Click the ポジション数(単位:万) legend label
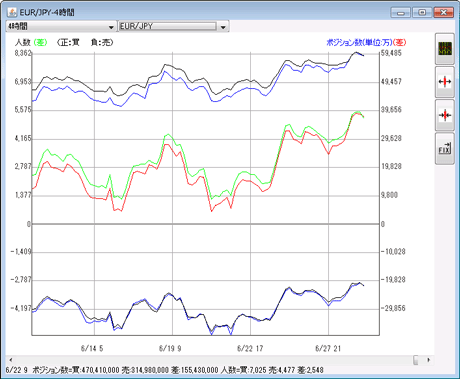The width and height of the screenshot is (460, 379). [x=359, y=42]
